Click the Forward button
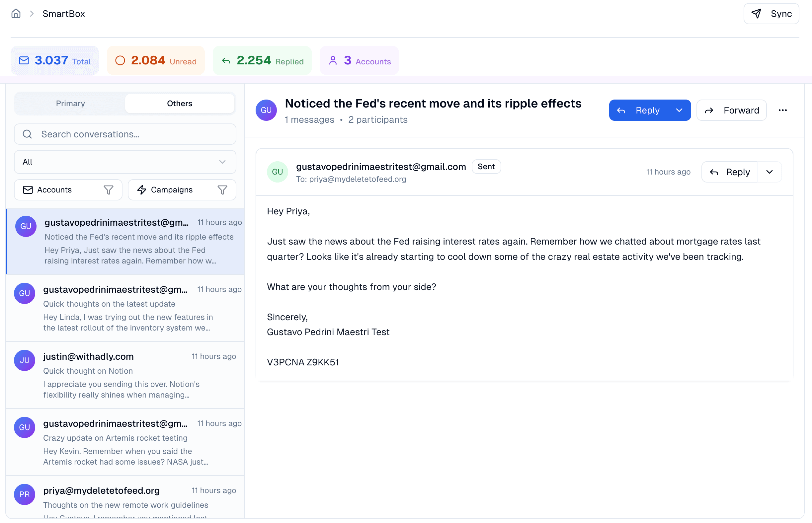Viewport: 812px width, 523px height. point(731,110)
